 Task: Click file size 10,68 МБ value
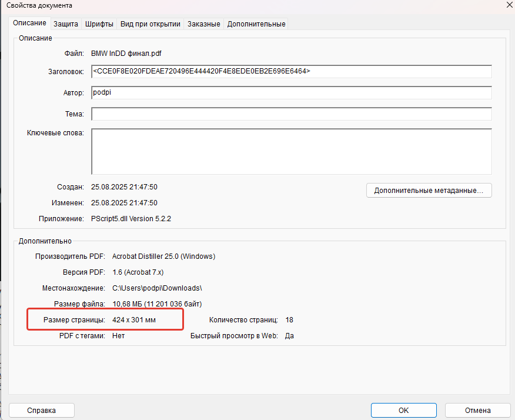157,304
